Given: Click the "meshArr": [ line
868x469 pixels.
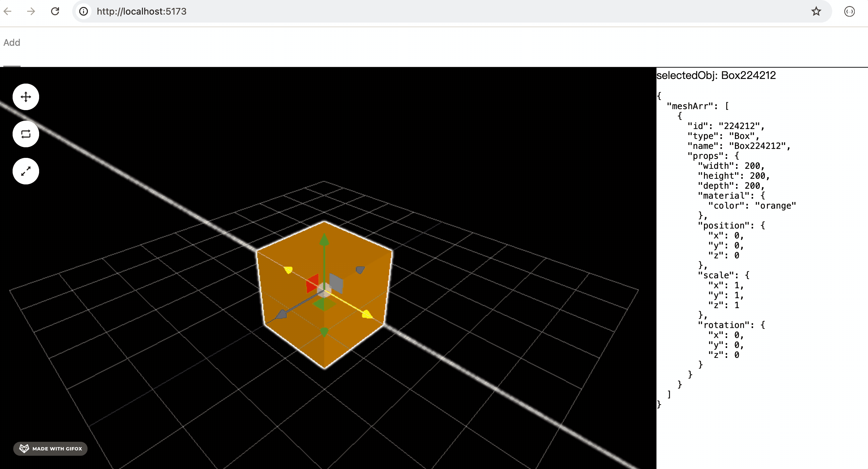Looking at the screenshot, I should [x=698, y=106].
